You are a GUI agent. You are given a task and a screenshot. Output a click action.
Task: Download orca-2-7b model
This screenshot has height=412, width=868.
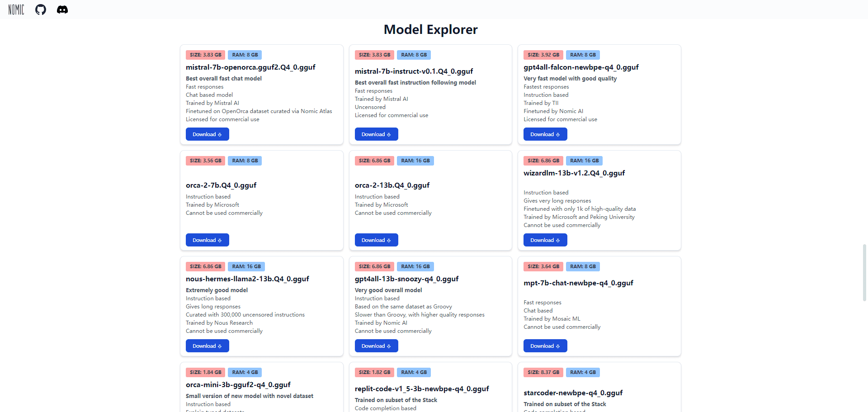(x=208, y=240)
